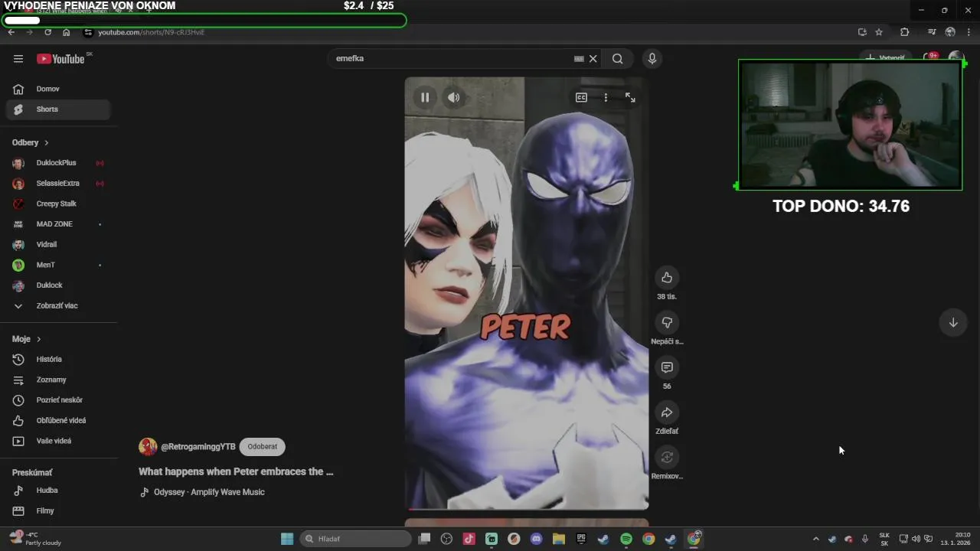
Task: Open Windows Start menu
Action: [287, 539]
